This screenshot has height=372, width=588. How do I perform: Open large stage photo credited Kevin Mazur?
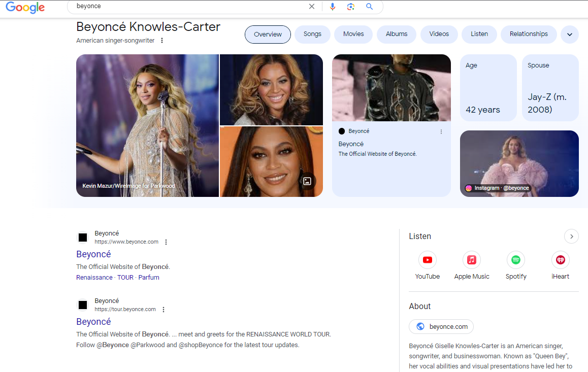pos(147,125)
